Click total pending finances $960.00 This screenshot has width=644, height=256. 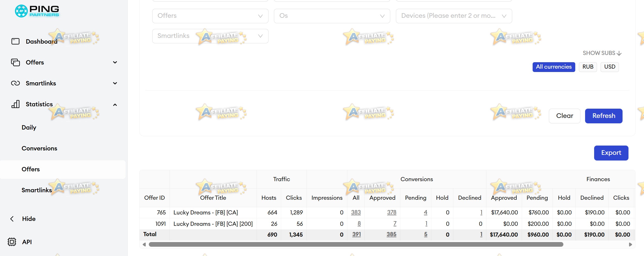538,235
